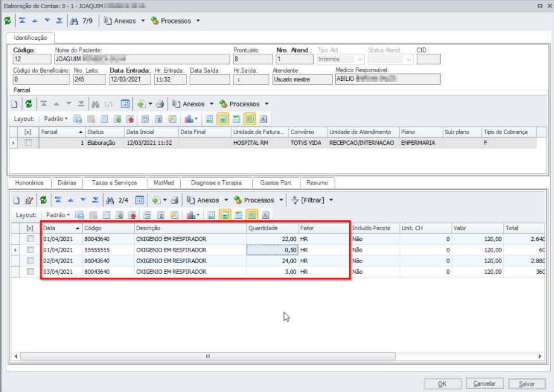Image resolution: width=554 pixels, height=392 pixels.
Task: Click the binoculars search icon beside 7/9
Action: click(x=74, y=21)
